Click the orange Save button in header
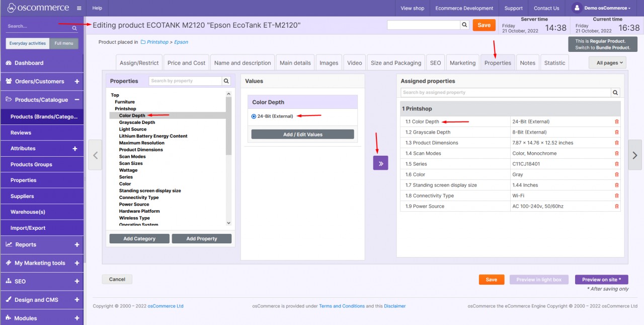 484,25
